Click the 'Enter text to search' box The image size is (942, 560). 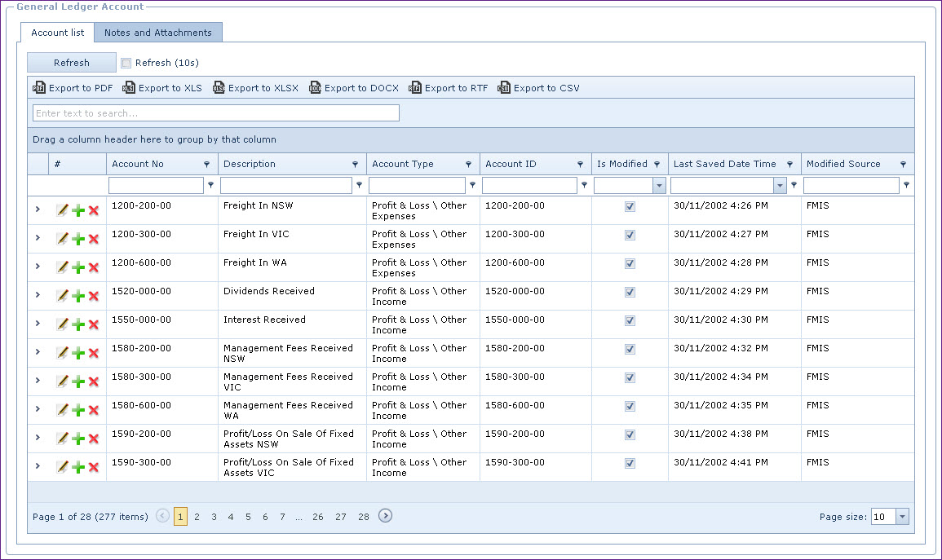coord(216,112)
